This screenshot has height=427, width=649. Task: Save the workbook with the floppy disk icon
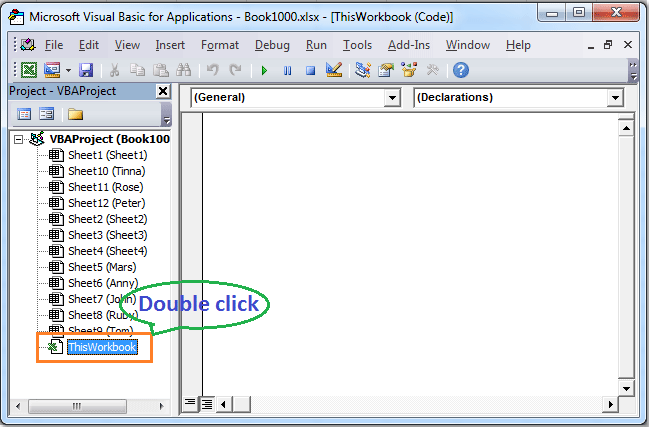[86, 70]
